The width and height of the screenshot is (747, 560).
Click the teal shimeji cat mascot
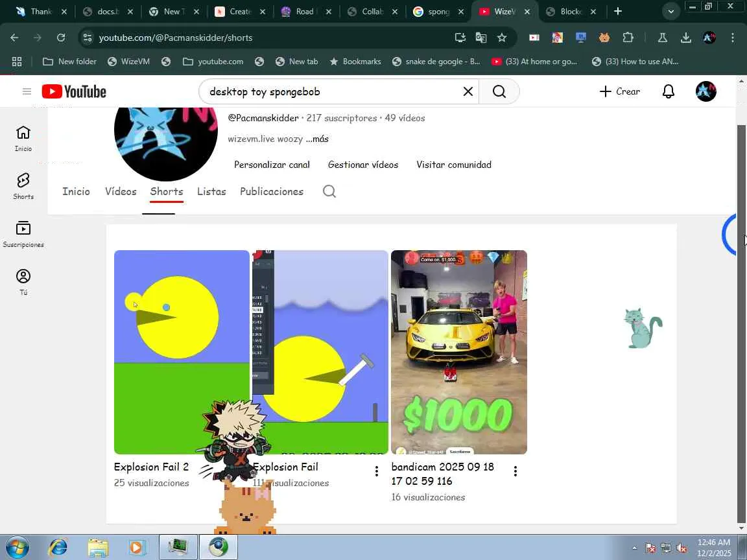[x=643, y=328]
